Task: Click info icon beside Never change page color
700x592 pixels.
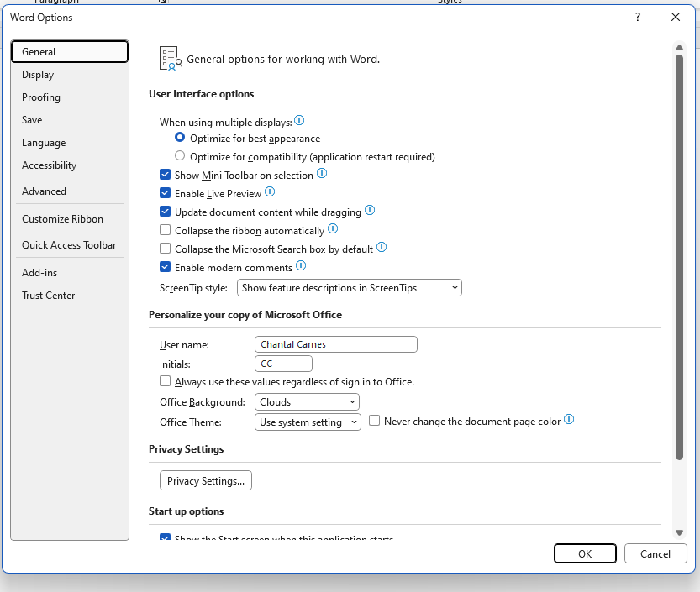Action: tap(569, 419)
